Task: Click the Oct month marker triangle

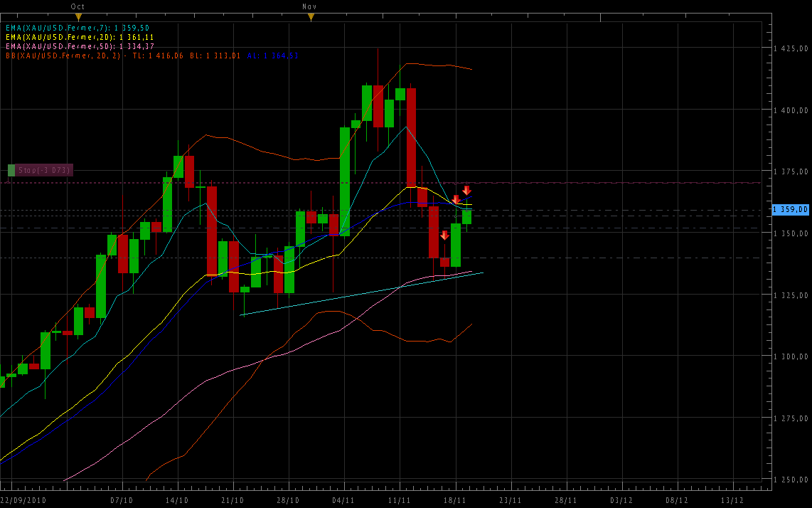Action: coord(78,16)
